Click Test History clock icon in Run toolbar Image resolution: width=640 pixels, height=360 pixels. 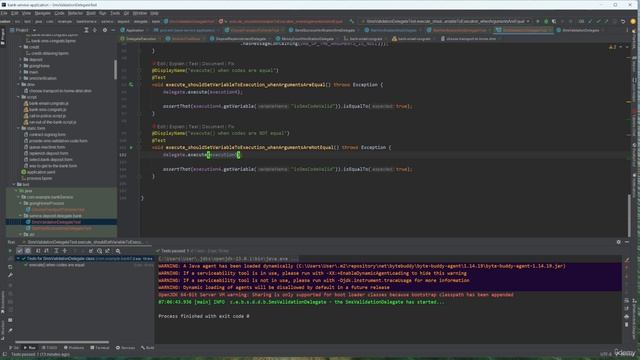coord(99,251)
